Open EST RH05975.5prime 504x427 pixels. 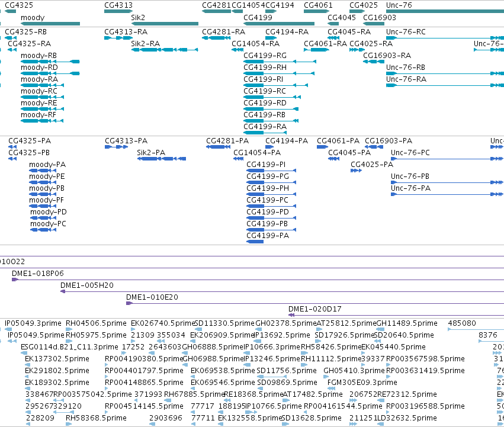[x=69, y=341]
